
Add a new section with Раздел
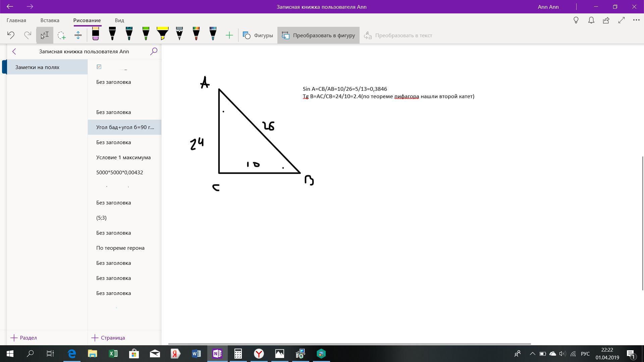[x=23, y=338]
